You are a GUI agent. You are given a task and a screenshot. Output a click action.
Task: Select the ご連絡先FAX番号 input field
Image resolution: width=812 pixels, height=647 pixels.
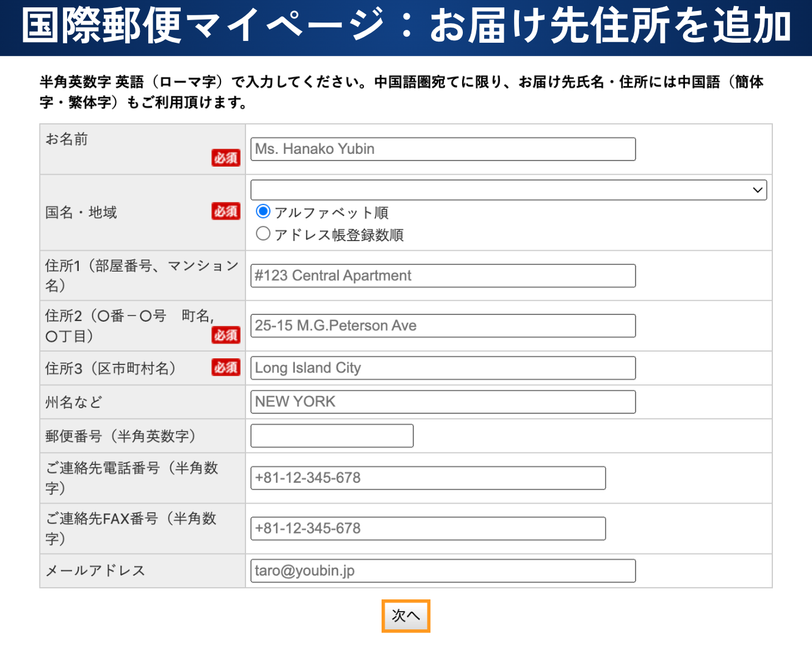[x=427, y=529]
